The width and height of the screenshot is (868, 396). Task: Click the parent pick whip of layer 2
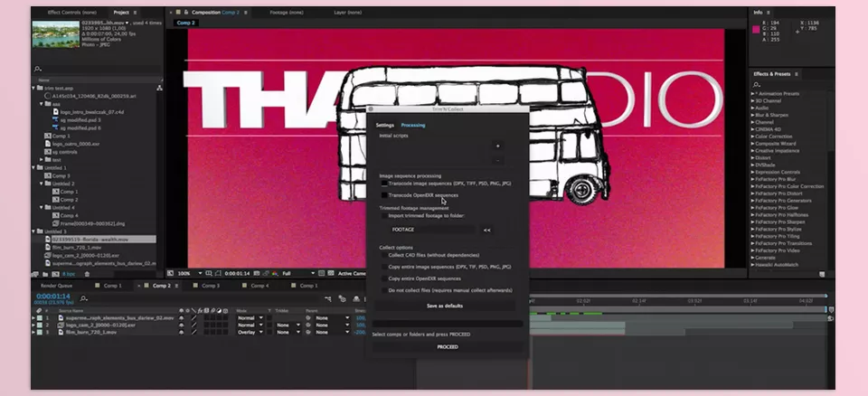click(308, 325)
